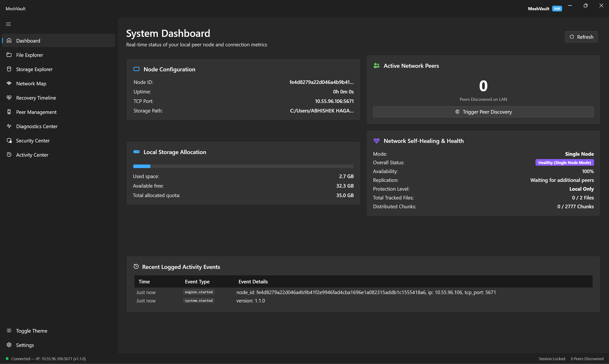The image size is (609, 364).
Task: Click the Recent Logged Activity clock icon
Action: [x=136, y=266]
